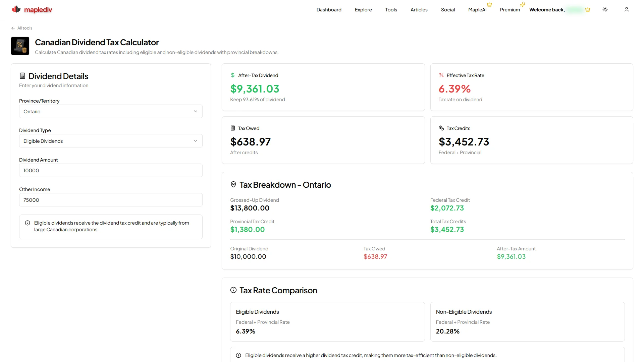Click the percent icon on Effective Tax Rate
The height and width of the screenshot is (362, 644).
(441, 75)
